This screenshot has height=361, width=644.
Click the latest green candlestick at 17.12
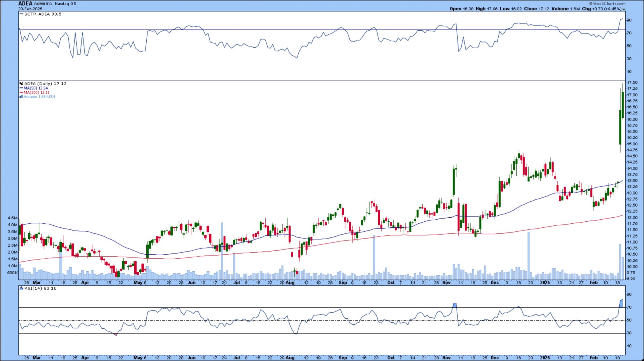click(x=623, y=105)
